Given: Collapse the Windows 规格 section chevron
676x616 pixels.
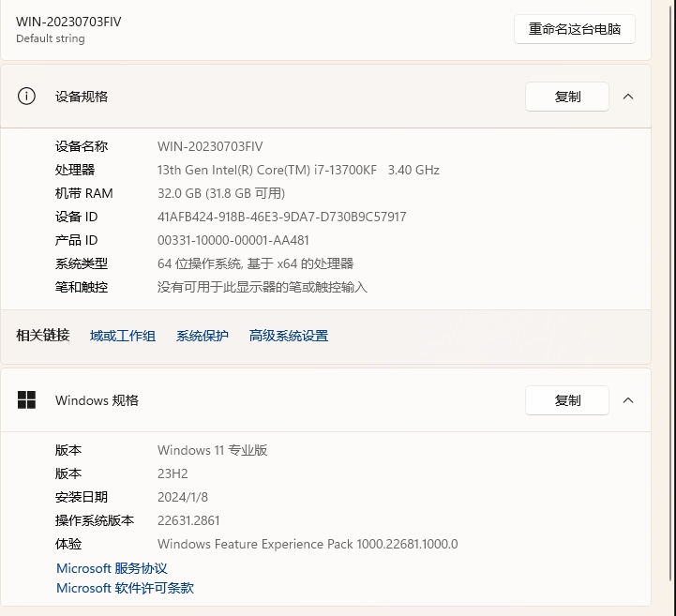Looking at the screenshot, I should 628,400.
